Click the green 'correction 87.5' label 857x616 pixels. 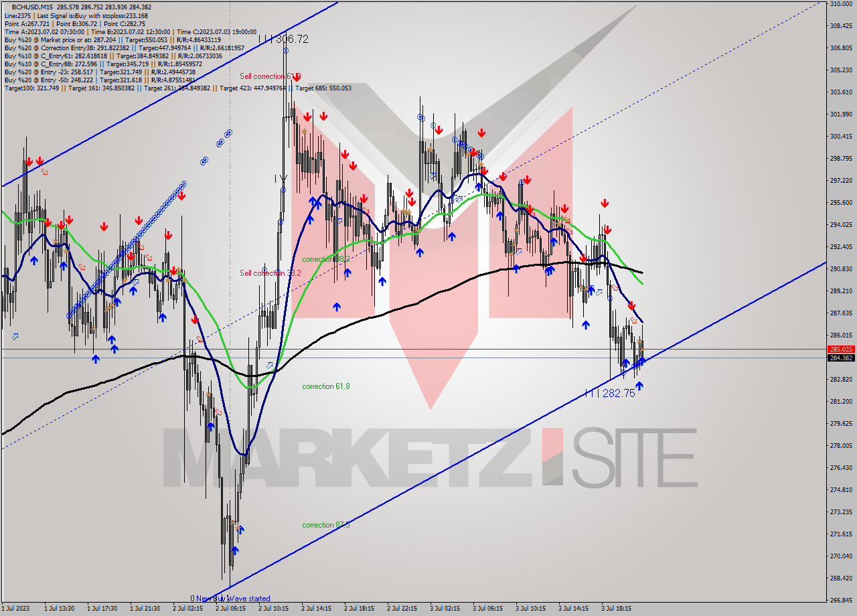pyautogui.click(x=326, y=525)
